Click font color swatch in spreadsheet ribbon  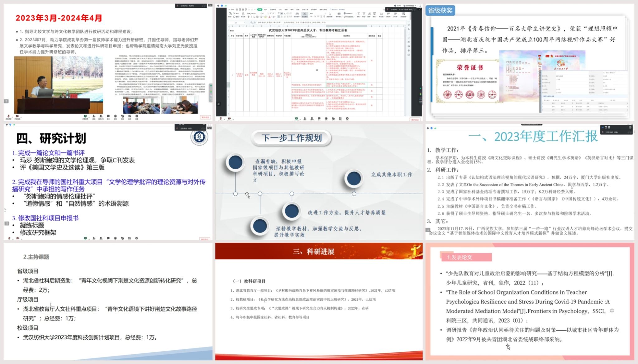pyautogui.click(x=269, y=17)
